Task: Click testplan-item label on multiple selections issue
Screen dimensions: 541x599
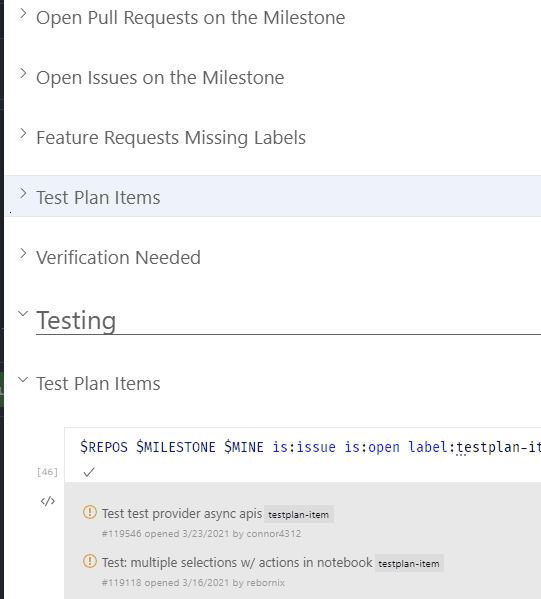Action: click(x=409, y=563)
